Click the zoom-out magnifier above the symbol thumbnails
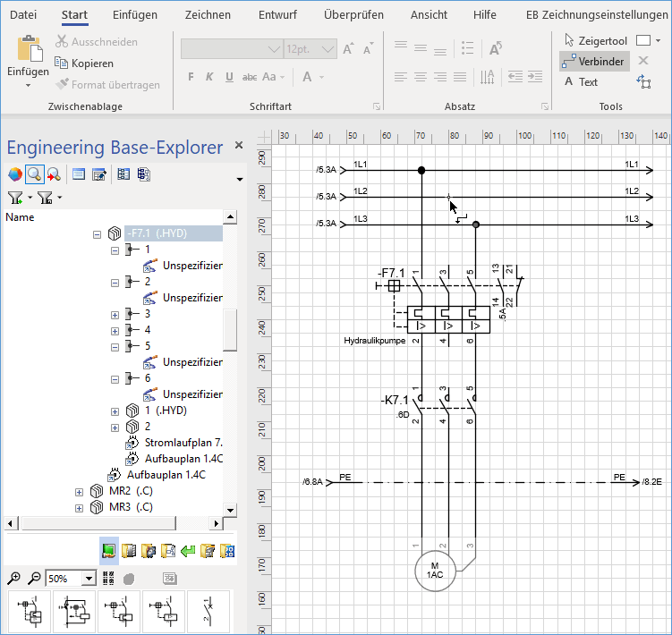 click(x=33, y=578)
